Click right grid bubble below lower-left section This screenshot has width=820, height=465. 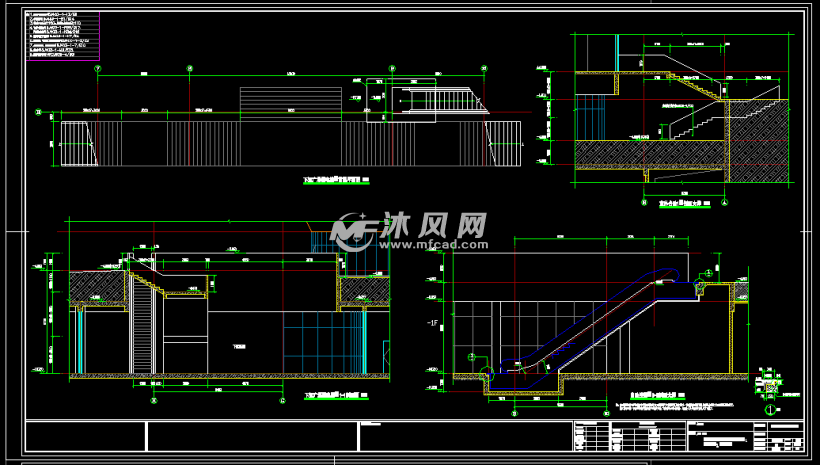[283, 401]
